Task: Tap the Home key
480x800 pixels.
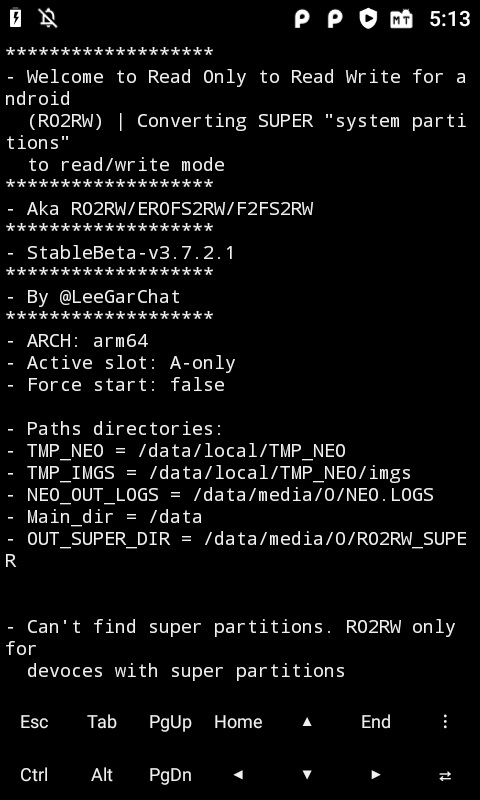Action: tap(238, 722)
